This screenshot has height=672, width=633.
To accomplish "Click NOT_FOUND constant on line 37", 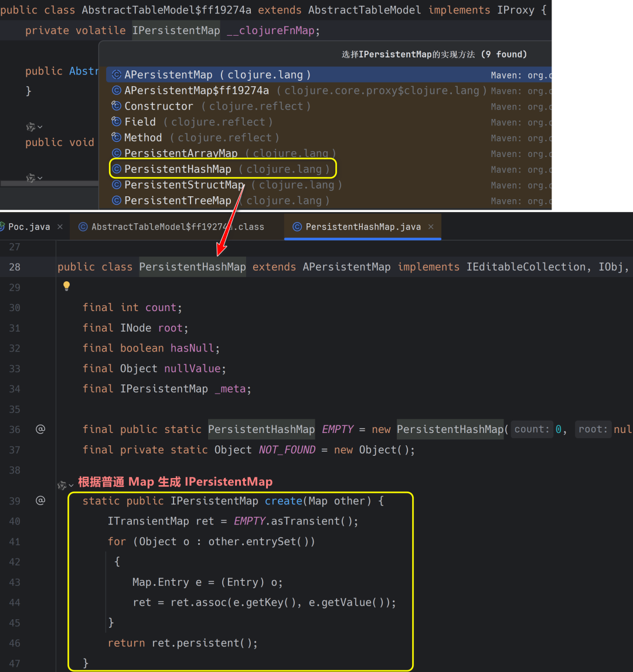I will [x=287, y=450].
